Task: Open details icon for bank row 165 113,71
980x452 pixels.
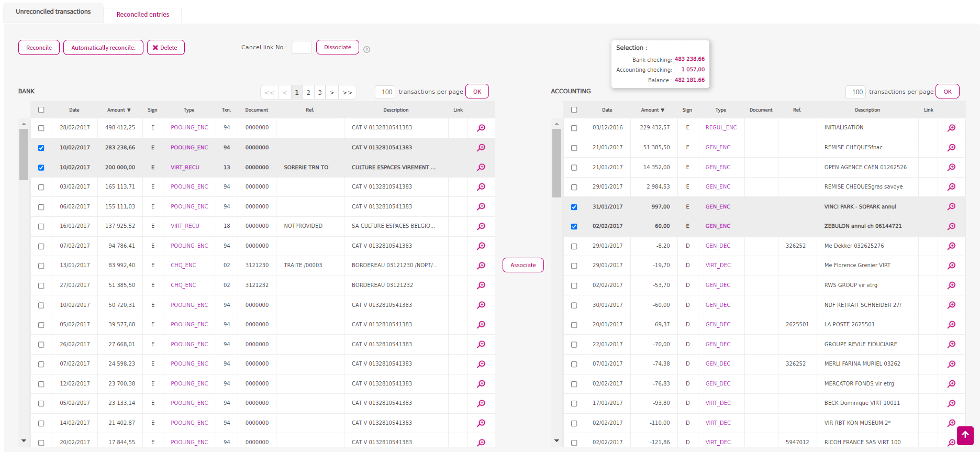Action: [x=481, y=187]
